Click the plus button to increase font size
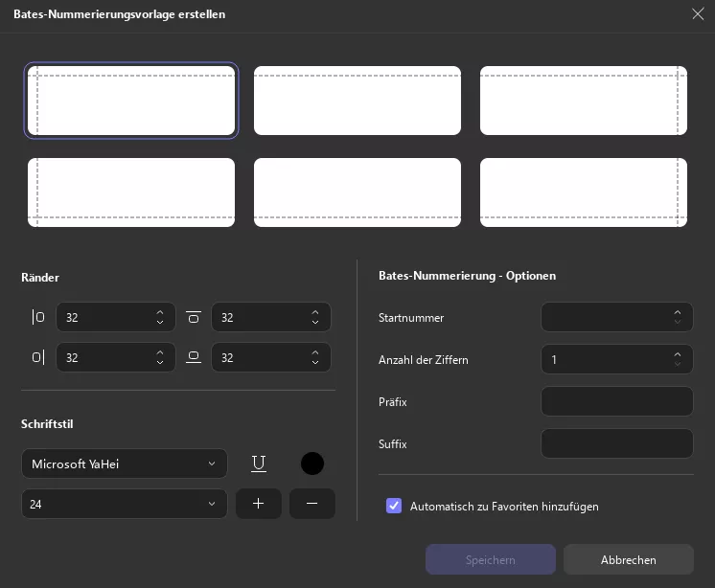 258,503
